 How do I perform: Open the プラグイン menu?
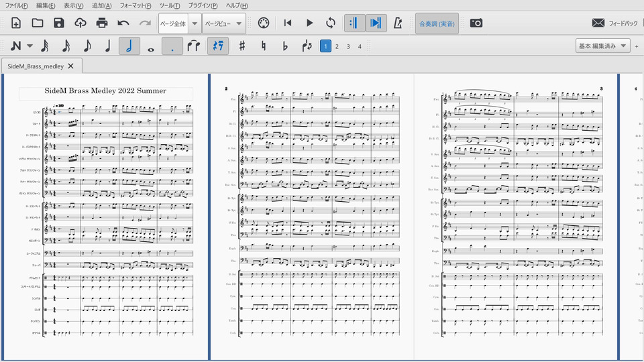[203, 5]
